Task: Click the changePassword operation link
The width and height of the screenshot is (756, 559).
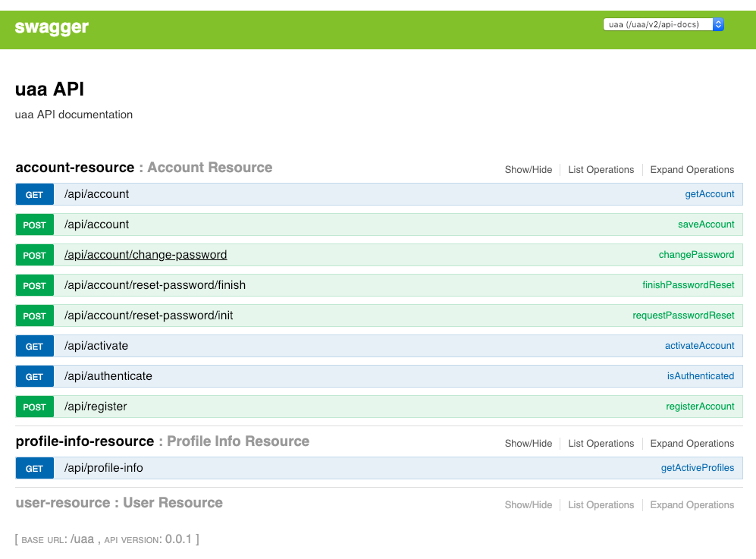Action: pos(696,255)
